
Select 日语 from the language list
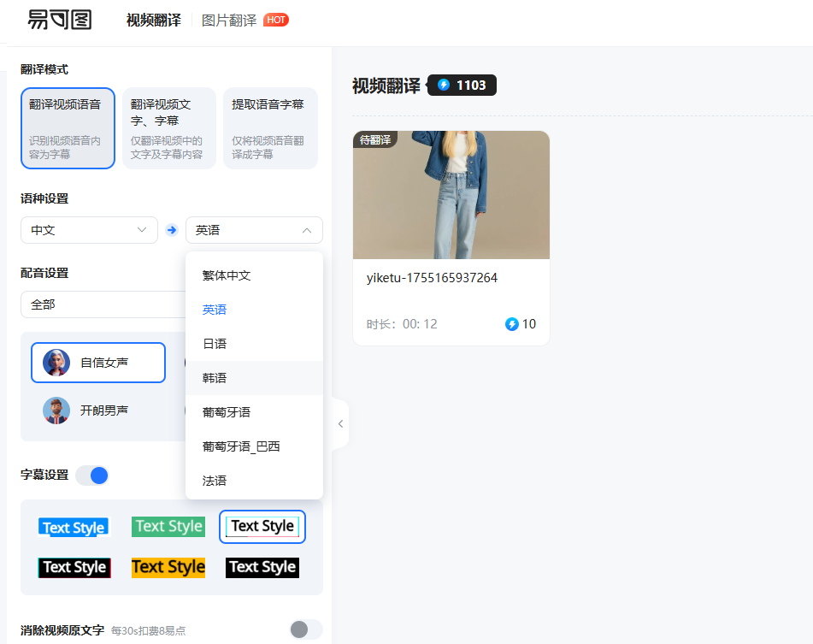215,343
